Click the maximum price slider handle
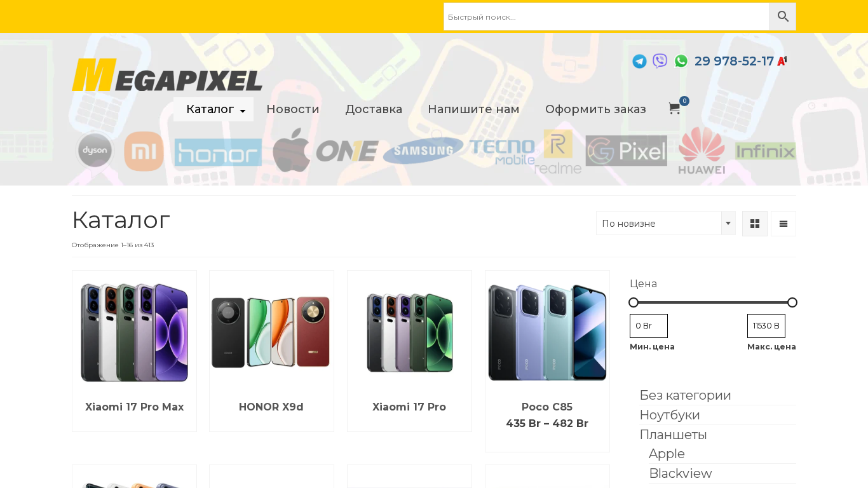The width and height of the screenshot is (868, 488). click(x=792, y=302)
